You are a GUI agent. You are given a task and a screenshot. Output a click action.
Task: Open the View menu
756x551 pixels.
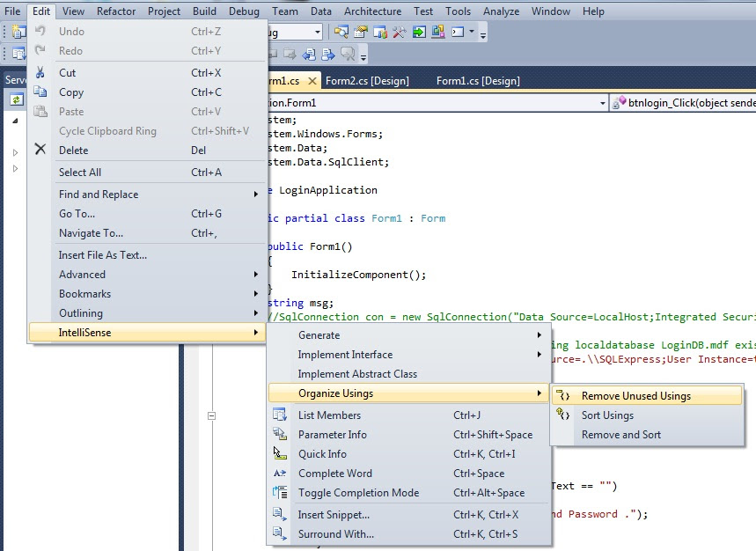(x=73, y=11)
